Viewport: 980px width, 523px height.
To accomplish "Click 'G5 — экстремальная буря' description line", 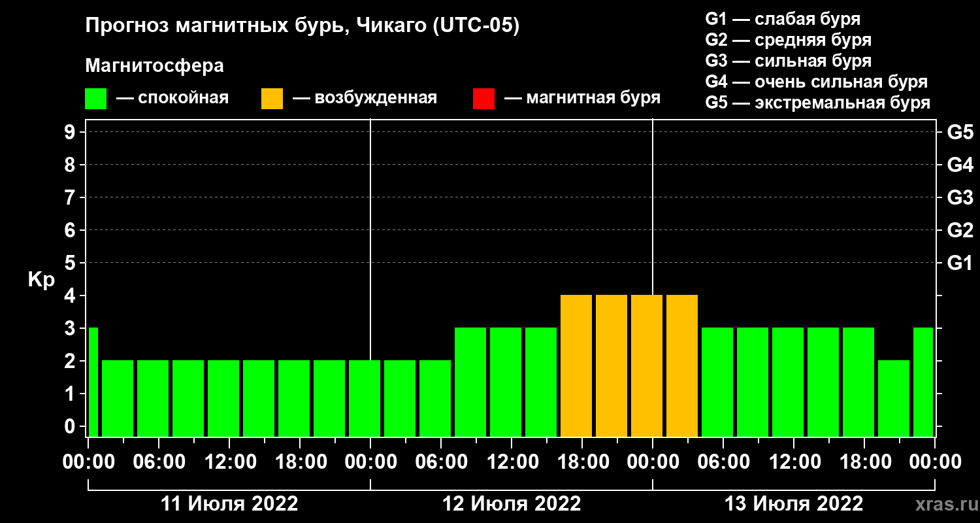I will [817, 103].
